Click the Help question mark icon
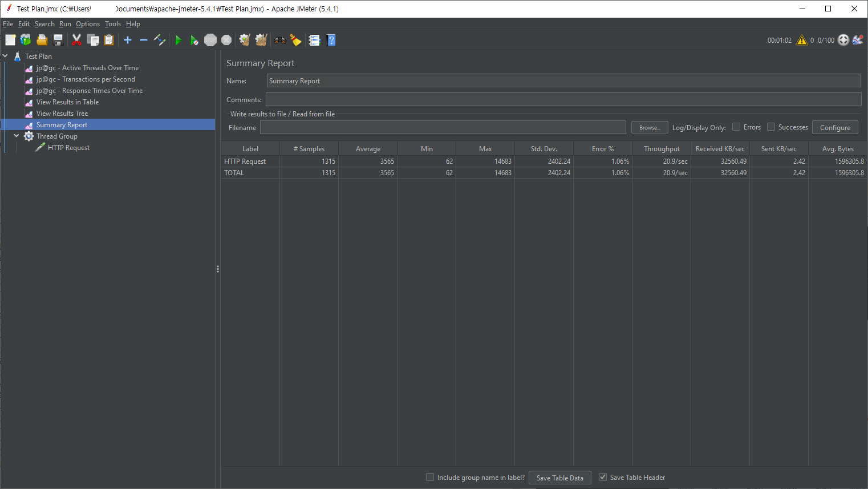The width and height of the screenshot is (868, 489). pos(331,40)
